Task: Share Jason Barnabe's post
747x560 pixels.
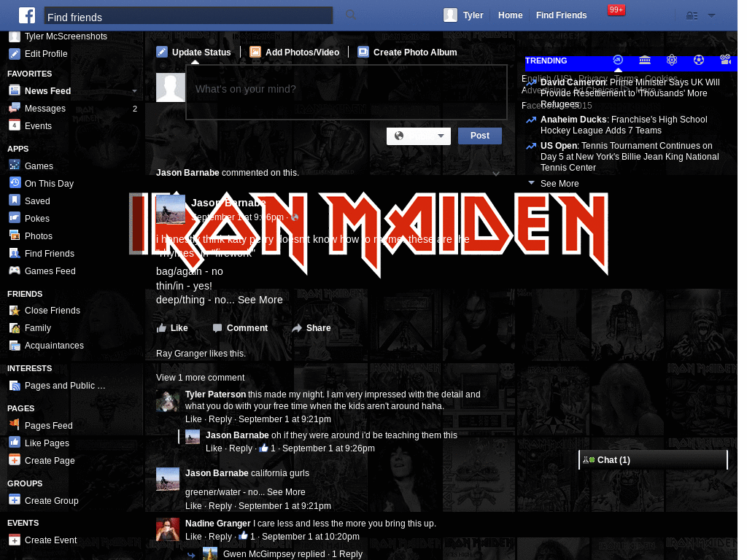Action: click(311, 328)
